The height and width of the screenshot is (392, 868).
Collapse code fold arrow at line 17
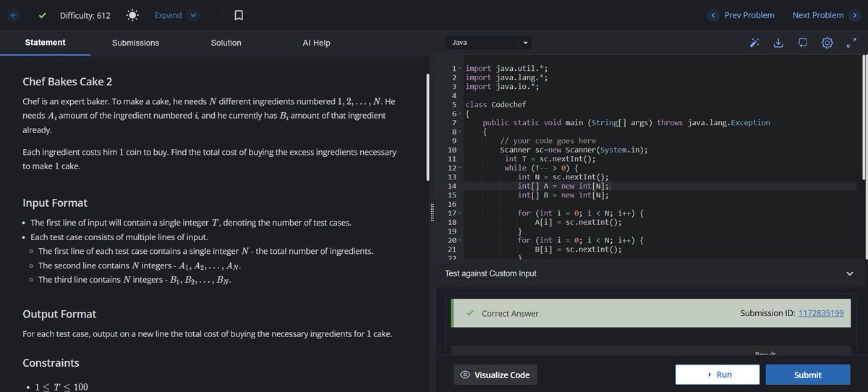tap(461, 213)
